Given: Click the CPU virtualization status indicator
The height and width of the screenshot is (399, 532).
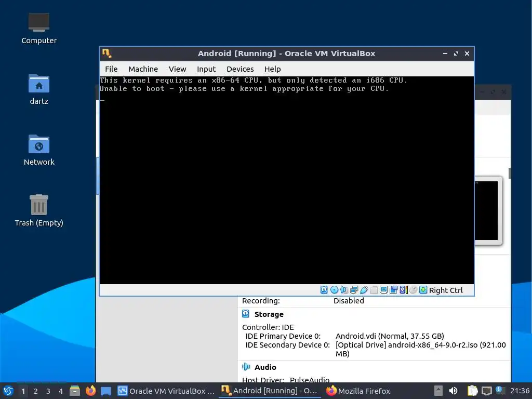Looking at the screenshot, I should tap(403, 290).
